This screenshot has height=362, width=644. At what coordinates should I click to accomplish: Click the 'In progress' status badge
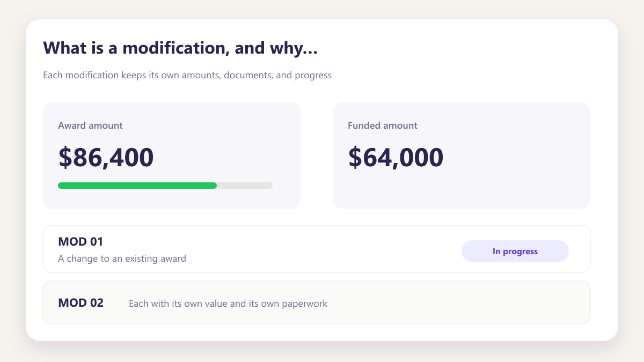pos(515,251)
